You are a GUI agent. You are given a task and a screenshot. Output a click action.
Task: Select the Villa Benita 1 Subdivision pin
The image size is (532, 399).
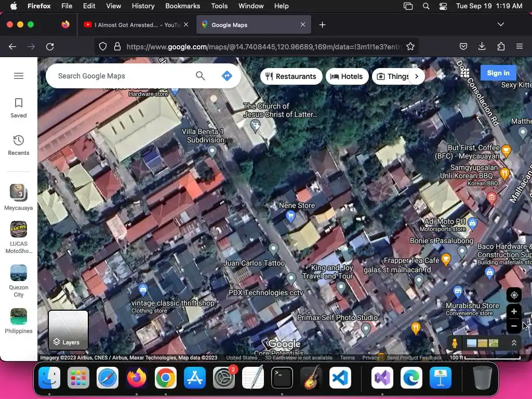pyautogui.click(x=212, y=151)
